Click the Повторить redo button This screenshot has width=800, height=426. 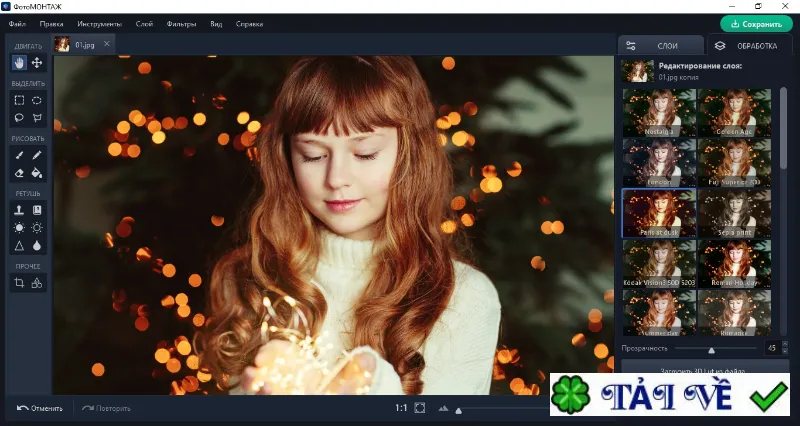click(106, 408)
